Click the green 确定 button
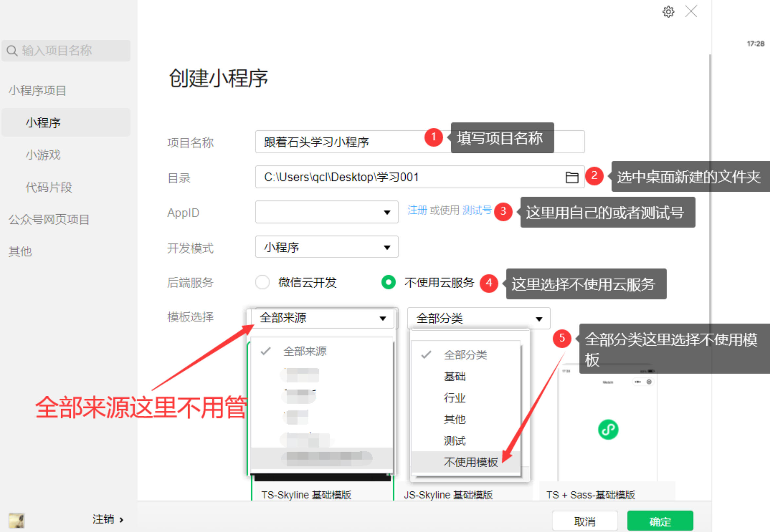770x532 pixels. tap(660, 521)
